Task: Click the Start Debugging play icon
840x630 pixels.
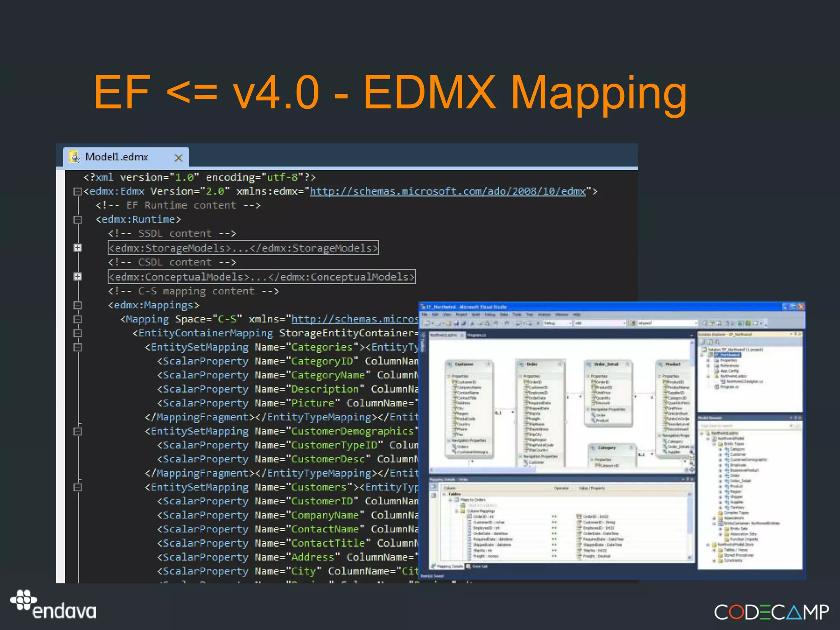Action: pyautogui.click(x=538, y=323)
